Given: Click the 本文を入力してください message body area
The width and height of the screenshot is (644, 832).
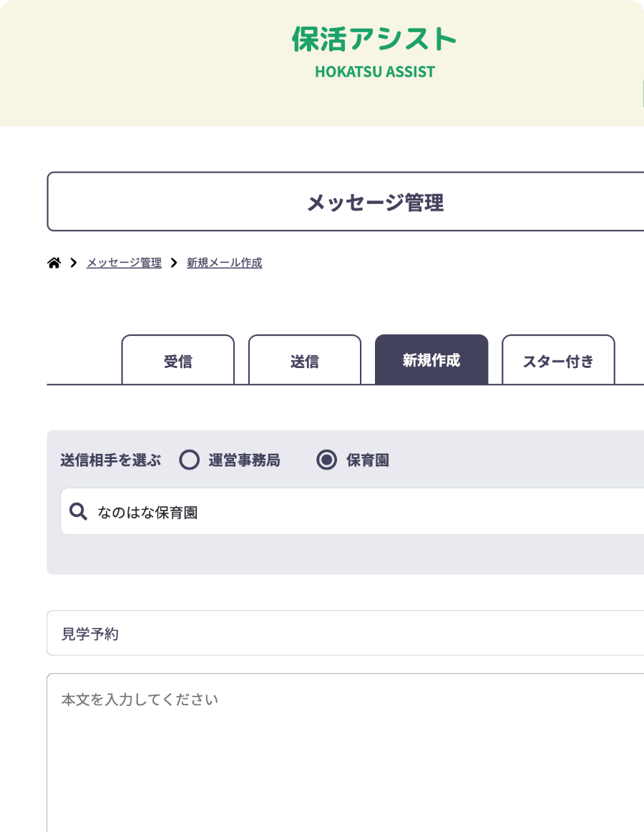Looking at the screenshot, I should 343,752.
